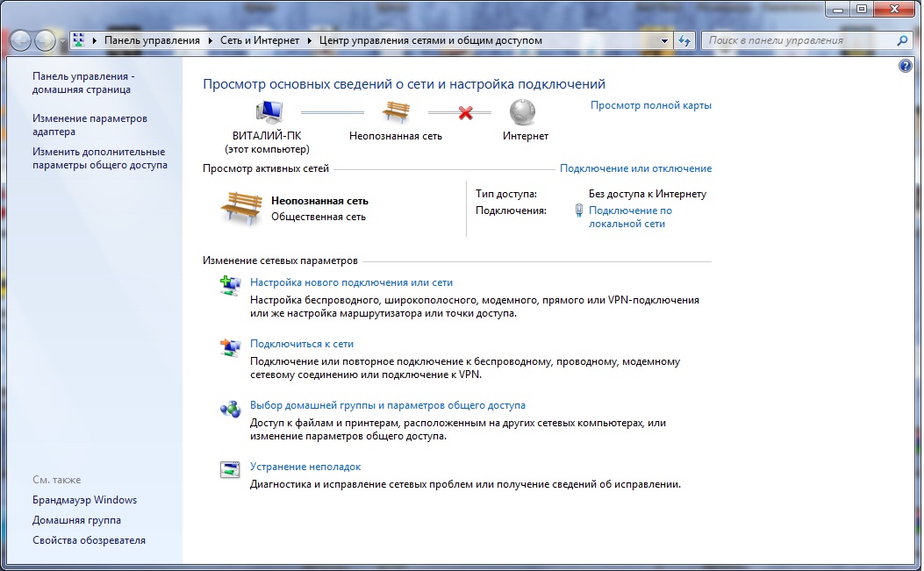Open Изменение параметров адаптера
This screenshot has width=924, height=571.
pyautogui.click(x=90, y=125)
